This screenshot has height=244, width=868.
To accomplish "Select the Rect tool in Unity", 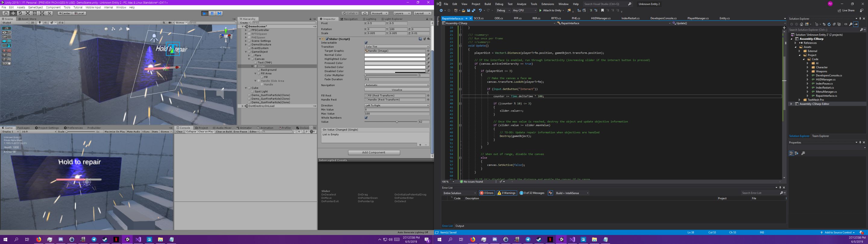I will (35, 13).
